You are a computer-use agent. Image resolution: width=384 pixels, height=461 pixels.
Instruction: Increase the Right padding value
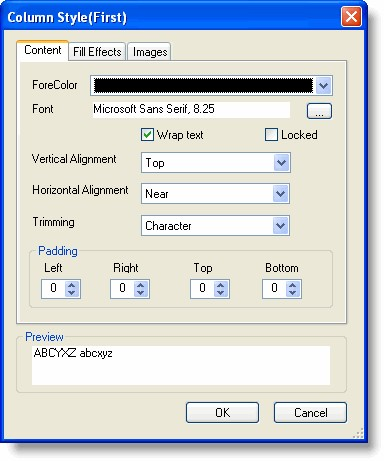click(x=141, y=285)
